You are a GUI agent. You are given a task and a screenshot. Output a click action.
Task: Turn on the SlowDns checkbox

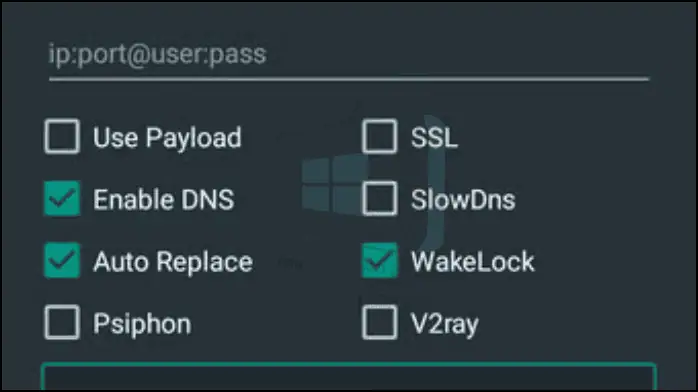(380, 198)
